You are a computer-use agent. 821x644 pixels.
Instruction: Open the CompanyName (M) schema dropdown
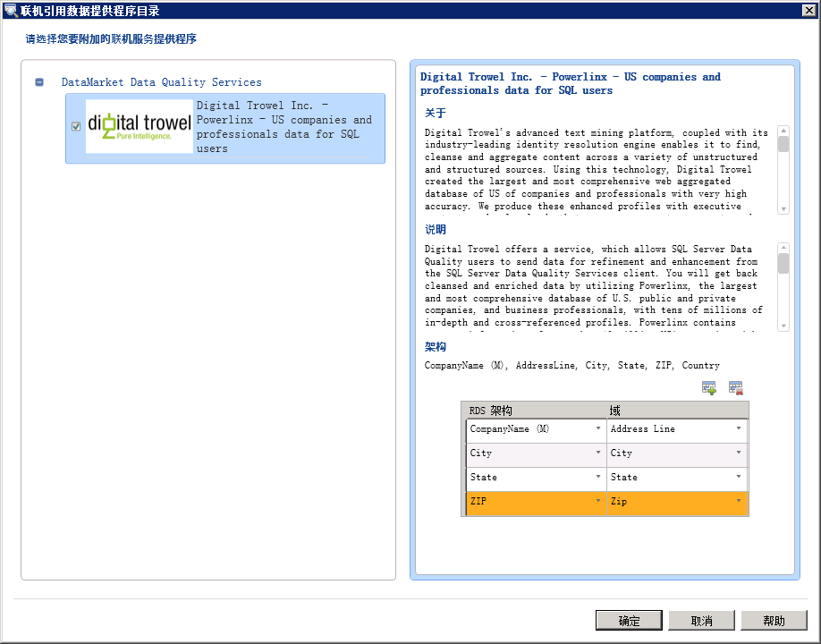tap(597, 429)
